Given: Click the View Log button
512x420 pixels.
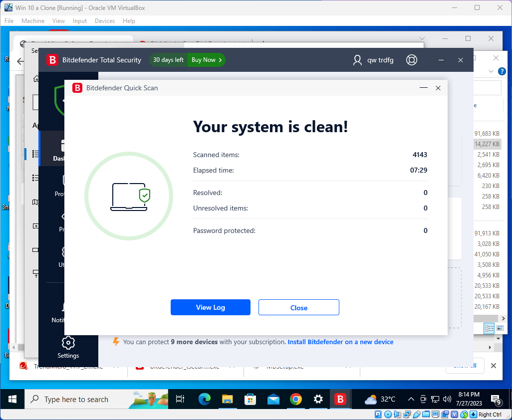Looking at the screenshot, I should pyautogui.click(x=210, y=307).
